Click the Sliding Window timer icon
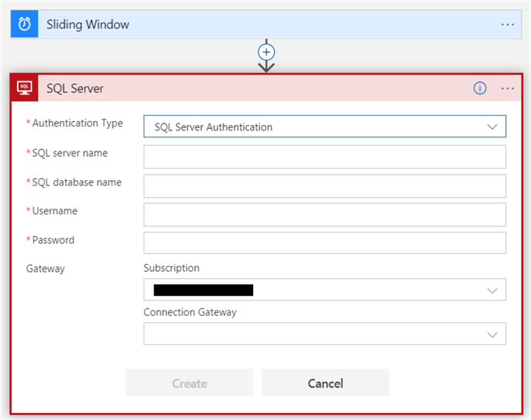 click(24, 24)
